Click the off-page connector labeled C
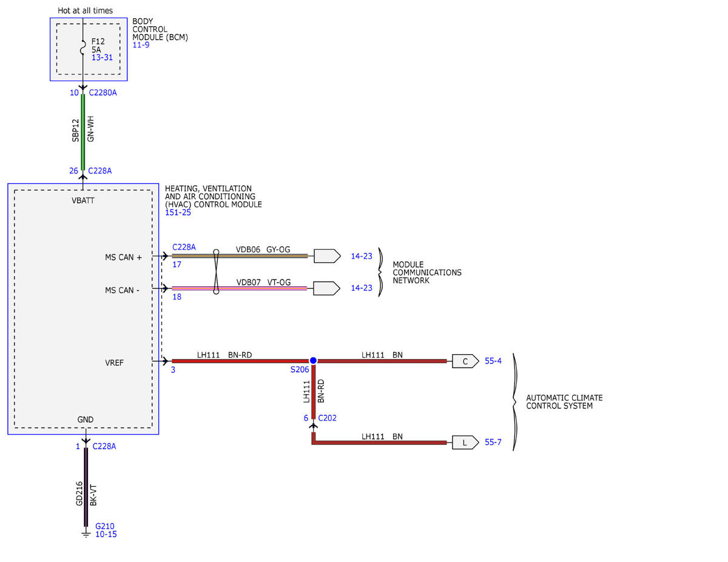Image resolution: width=728 pixels, height=562 pixels. (465, 361)
